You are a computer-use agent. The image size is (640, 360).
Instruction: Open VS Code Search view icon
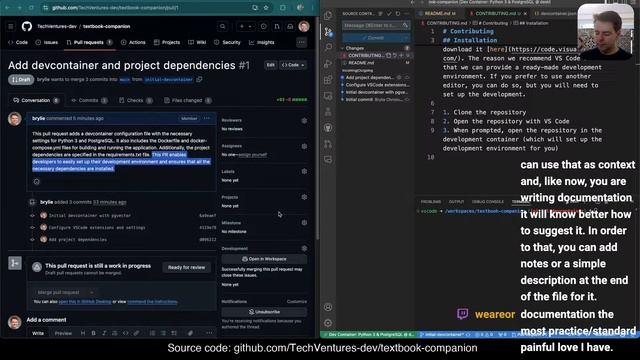[328, 47]
